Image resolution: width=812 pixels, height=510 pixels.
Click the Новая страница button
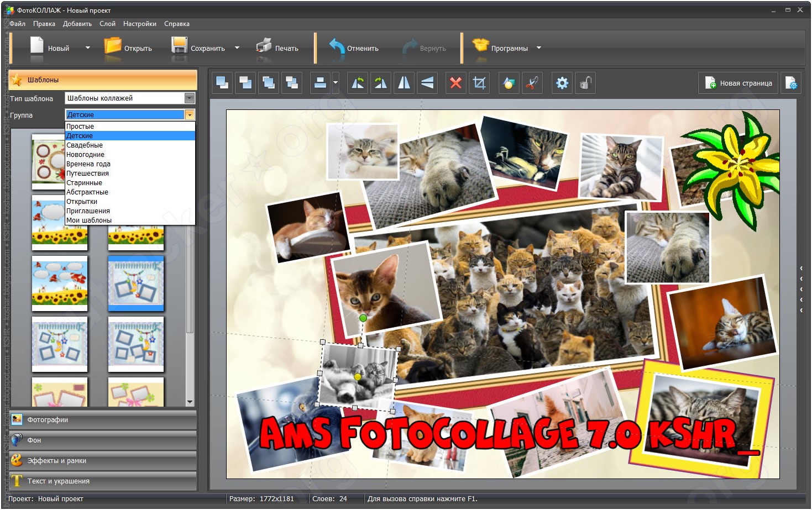pos(738,83)
